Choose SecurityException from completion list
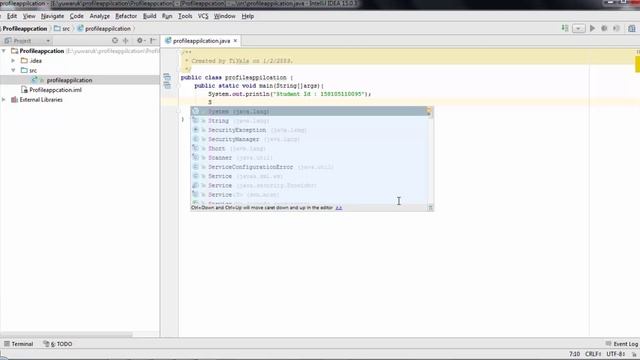 coord(309,130)
